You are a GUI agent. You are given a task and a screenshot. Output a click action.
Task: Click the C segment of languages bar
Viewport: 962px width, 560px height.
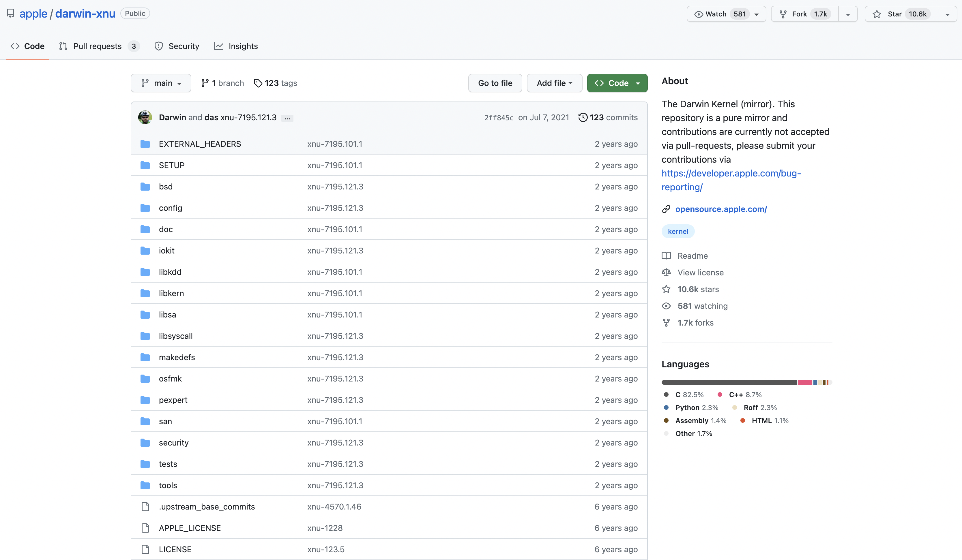[x=729, y=382]
